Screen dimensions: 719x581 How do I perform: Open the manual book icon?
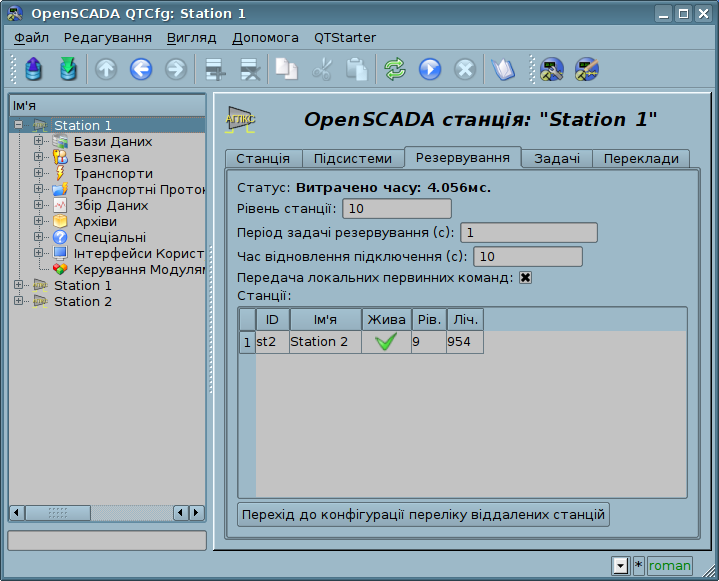[x=503, y=69]
